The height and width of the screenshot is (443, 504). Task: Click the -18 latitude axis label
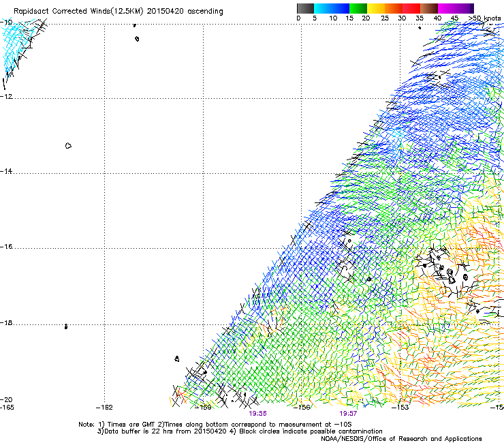click(6, 322)
